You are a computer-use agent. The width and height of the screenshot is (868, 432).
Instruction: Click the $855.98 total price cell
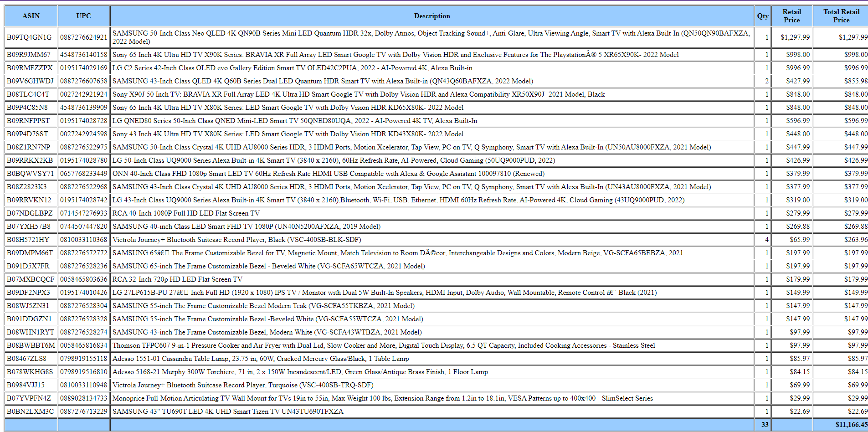[x=841, y=81]
